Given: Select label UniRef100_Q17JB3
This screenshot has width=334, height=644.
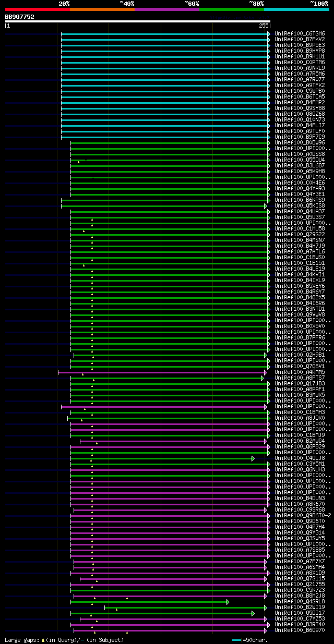Looking at the screenshot, I should (300, 383).
